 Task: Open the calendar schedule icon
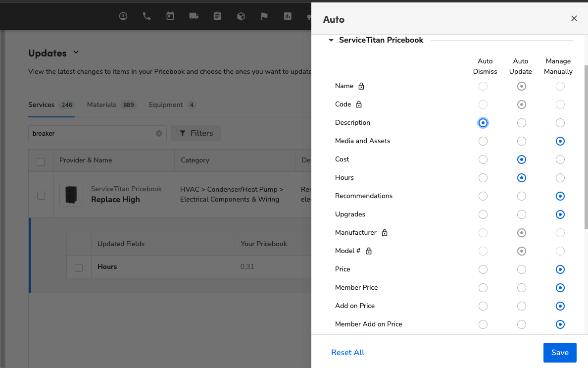[x=170, y=16]
